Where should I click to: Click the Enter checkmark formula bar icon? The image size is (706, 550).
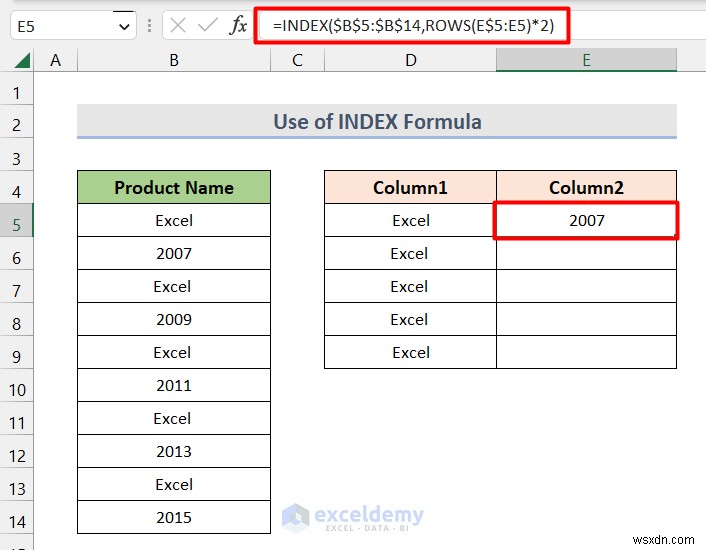click(x=208, y=26)
